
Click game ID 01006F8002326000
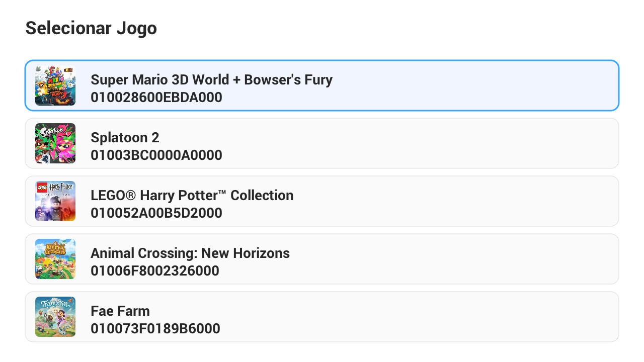pos(155,270)
